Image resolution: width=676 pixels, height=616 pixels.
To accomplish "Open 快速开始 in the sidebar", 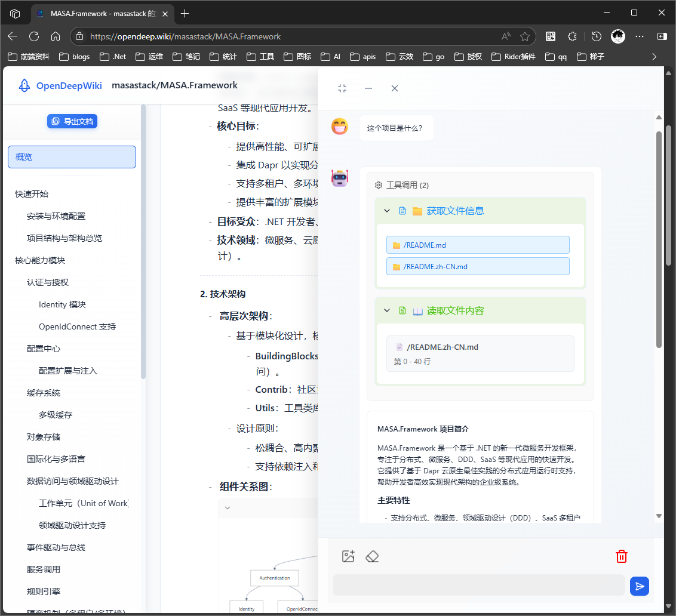I will pyautogui.click(x=32, y=194).
